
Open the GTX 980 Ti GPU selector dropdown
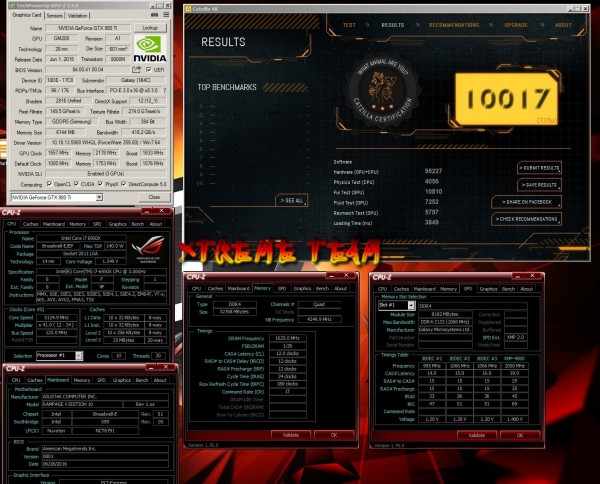[x=99, y=197]
